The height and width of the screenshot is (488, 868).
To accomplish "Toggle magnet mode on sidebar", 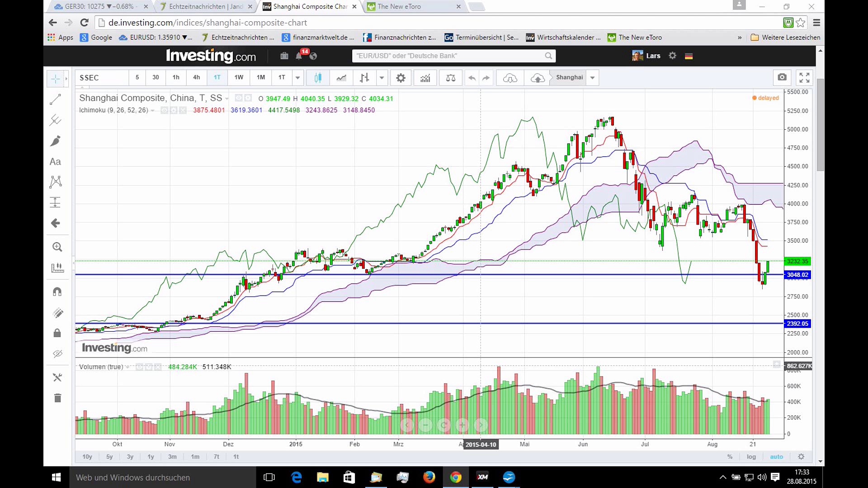I will [x=57, y=292].
